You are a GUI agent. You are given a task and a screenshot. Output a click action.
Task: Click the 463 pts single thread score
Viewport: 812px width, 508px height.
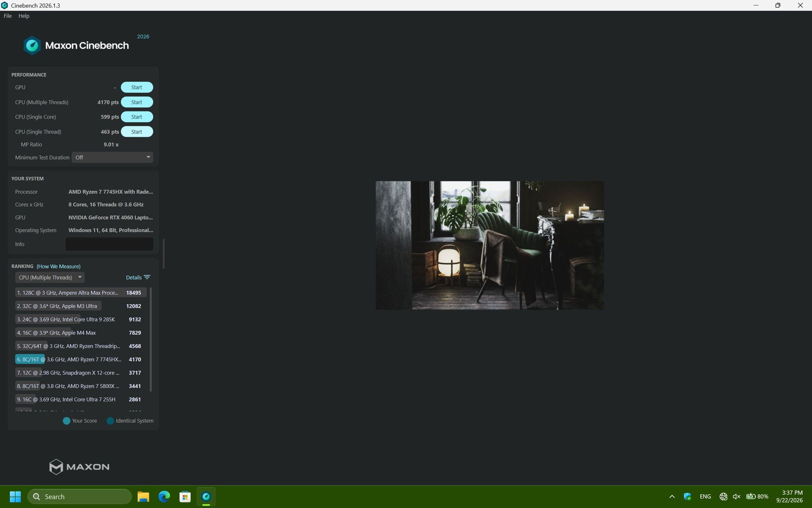click(110, 132)
